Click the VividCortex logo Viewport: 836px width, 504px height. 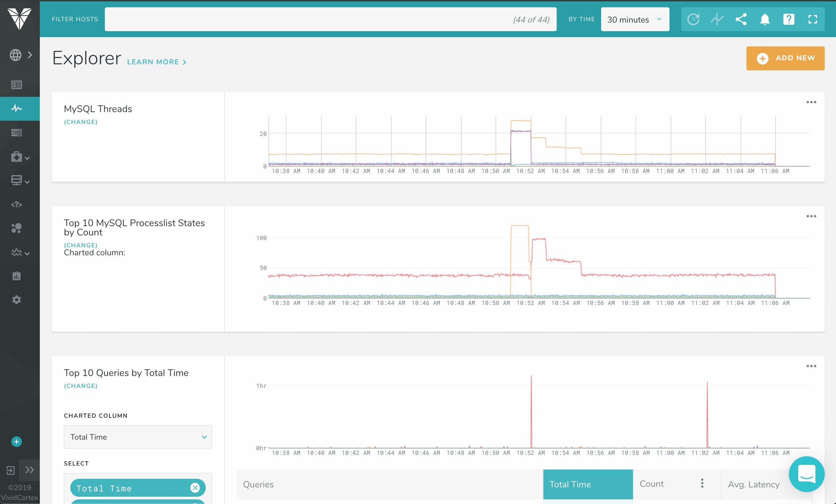click(20, 19)
